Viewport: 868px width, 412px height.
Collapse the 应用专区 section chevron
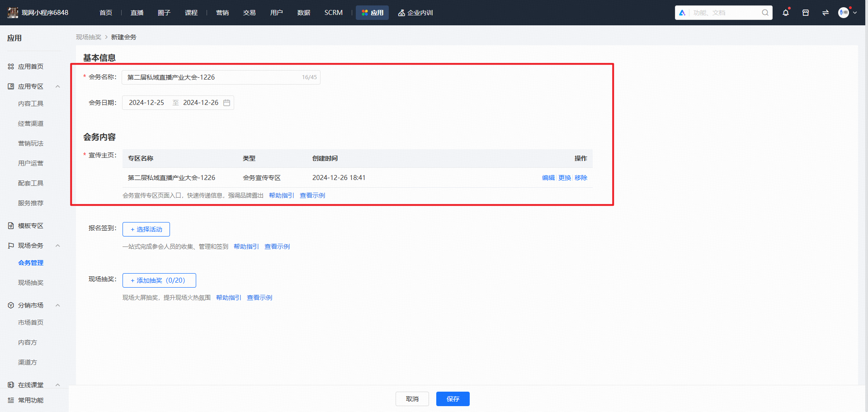(57, 86)
